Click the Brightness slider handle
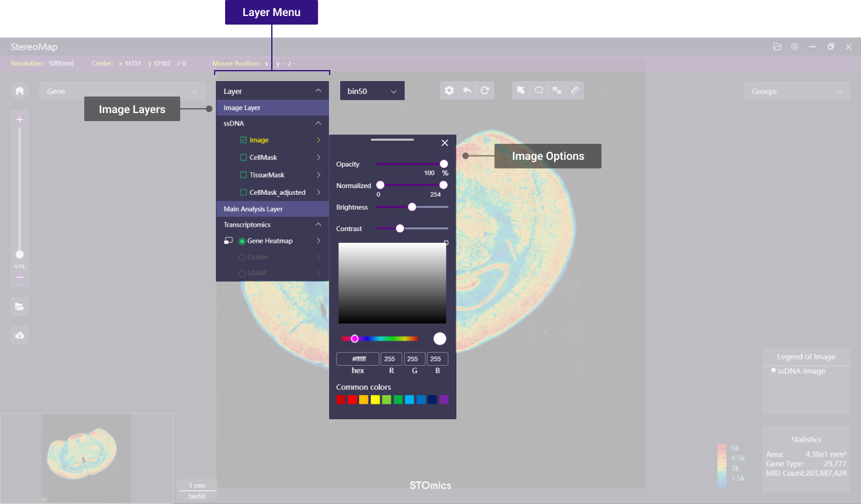This screenshot has height=504, width=861. click(412, 207)
